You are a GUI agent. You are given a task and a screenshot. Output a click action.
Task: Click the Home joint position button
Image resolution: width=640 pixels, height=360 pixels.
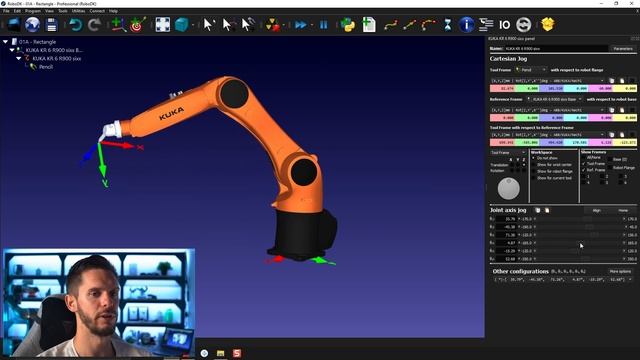click(623, 210)
